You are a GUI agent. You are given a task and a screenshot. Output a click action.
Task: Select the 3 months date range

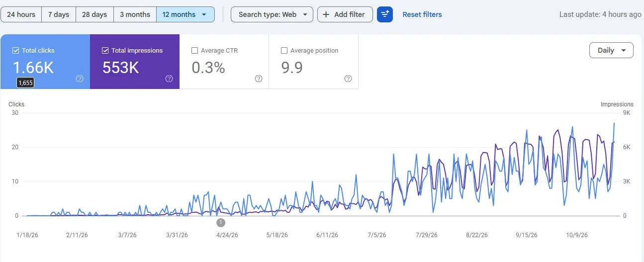pyautogui.click(x=135, y=14)
